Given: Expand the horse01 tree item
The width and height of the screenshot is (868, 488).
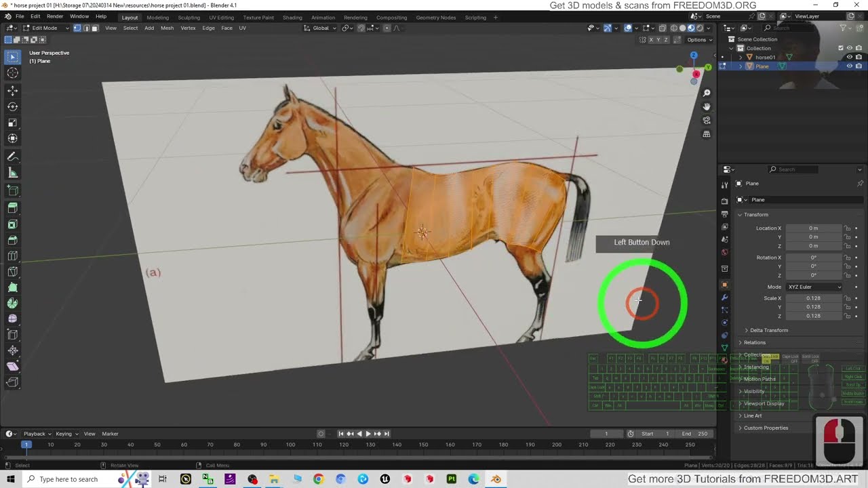Looking at the screenshot, I should [x=741, y=57].
